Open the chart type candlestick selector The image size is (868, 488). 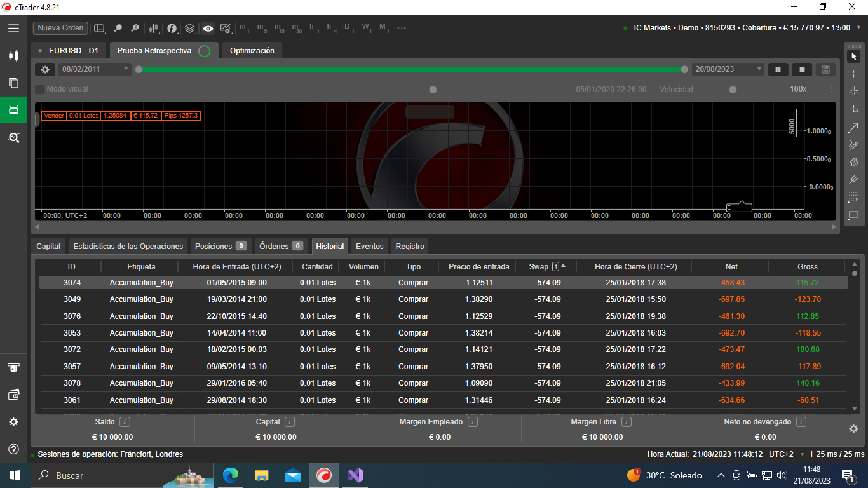[154, 28]
